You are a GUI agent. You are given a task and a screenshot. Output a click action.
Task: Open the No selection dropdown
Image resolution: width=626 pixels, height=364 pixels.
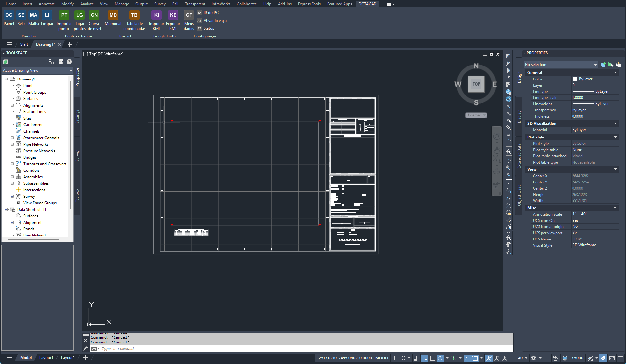point(560,65)
